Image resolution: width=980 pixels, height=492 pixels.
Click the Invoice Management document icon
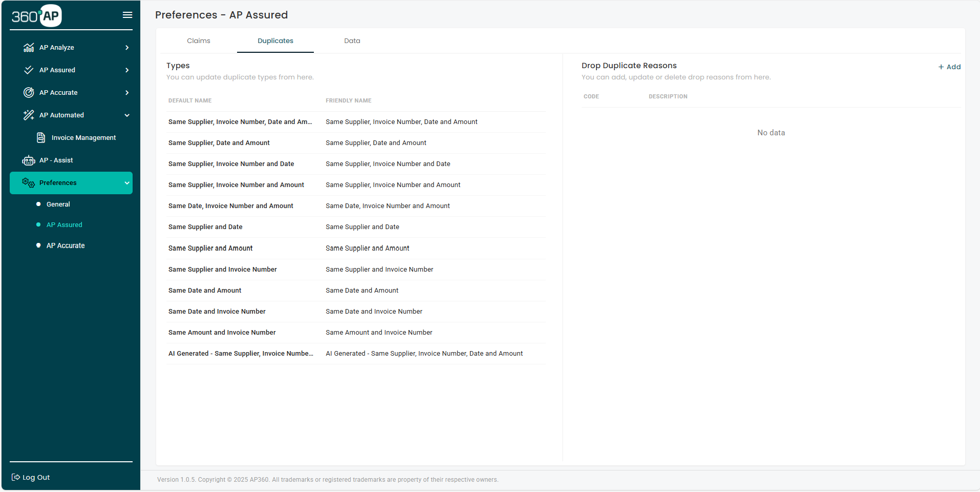coord(41,137)
